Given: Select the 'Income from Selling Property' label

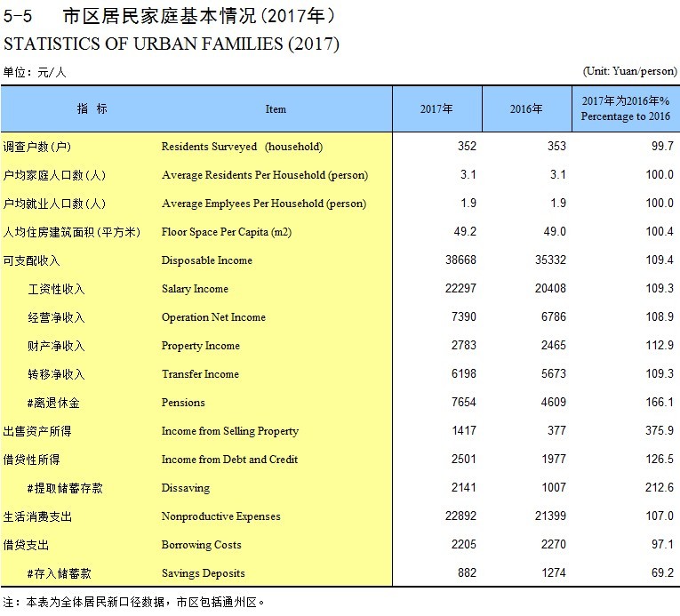Looking at the screenshot, I should pos(229,431).
